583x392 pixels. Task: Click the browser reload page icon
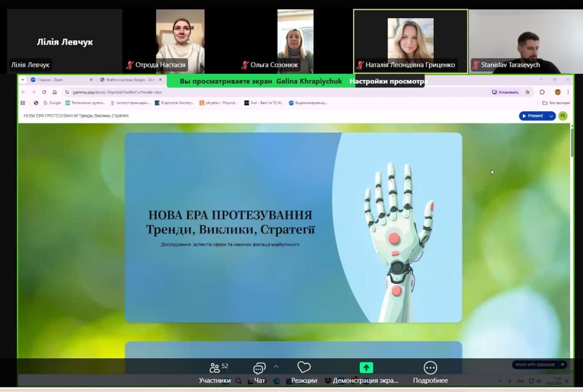pyautogui.click(x=44, y=92)
